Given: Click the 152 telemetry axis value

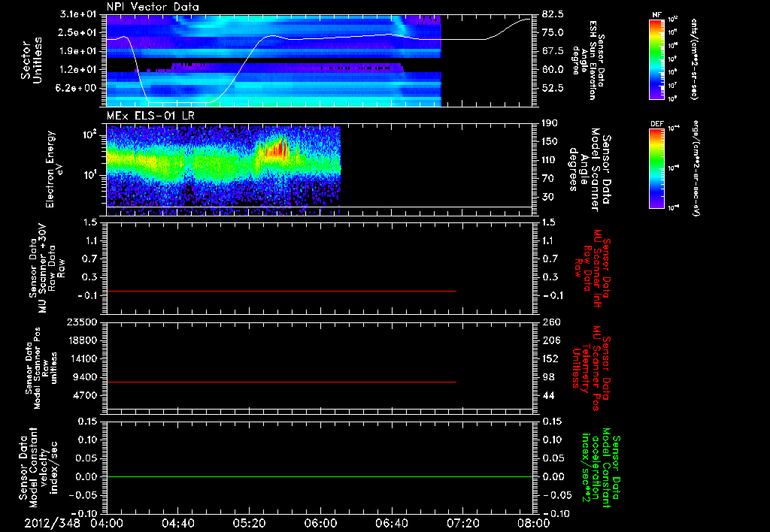Looking at the screenshot, I should (x=550, y=358).
